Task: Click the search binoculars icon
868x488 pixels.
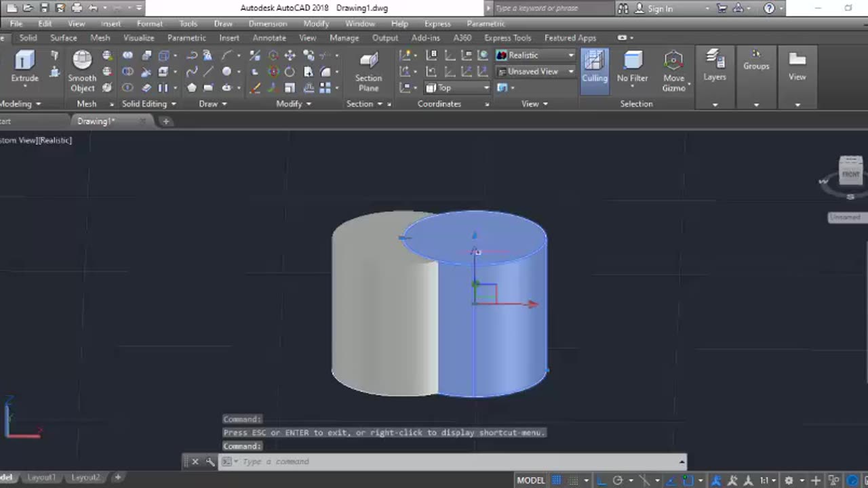Action: (x=624, y=8)
